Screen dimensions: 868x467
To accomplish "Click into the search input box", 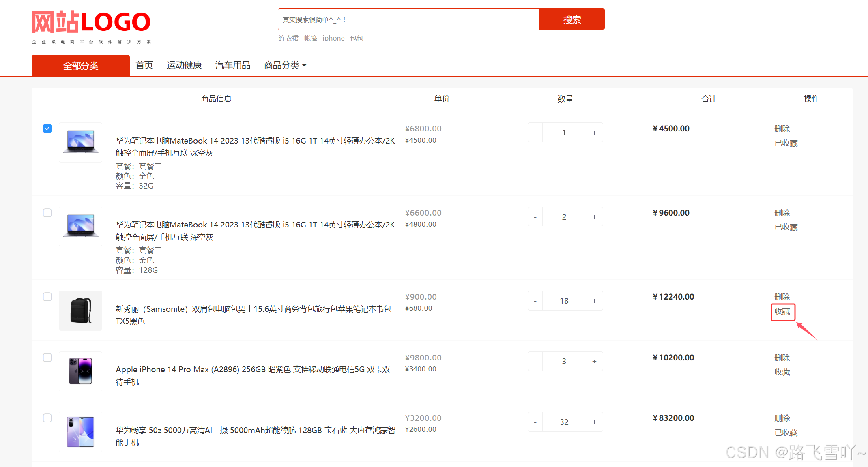I will point(408,19).
